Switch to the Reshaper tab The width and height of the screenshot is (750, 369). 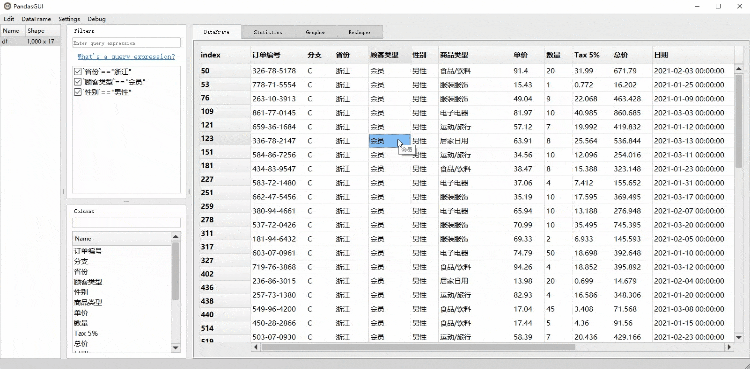359,32
